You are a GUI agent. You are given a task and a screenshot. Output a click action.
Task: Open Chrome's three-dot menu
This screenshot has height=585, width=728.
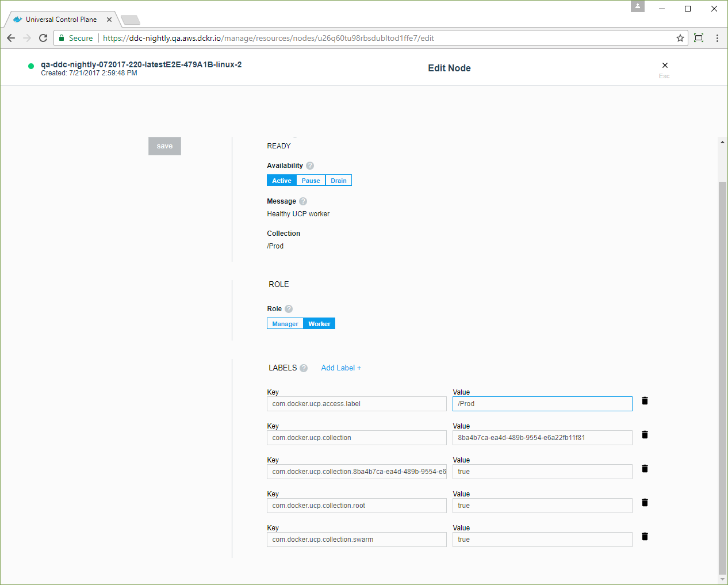(x=717, y=38)
